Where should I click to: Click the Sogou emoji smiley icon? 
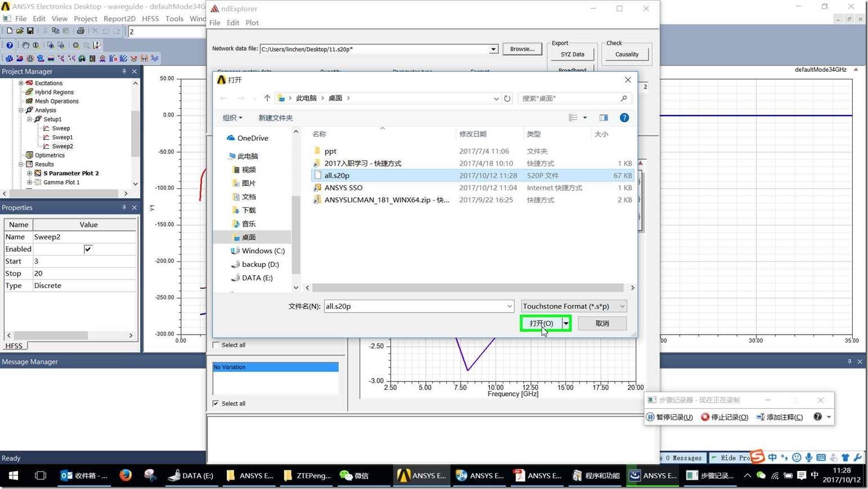pyautogui.click(x=796, y=457)
